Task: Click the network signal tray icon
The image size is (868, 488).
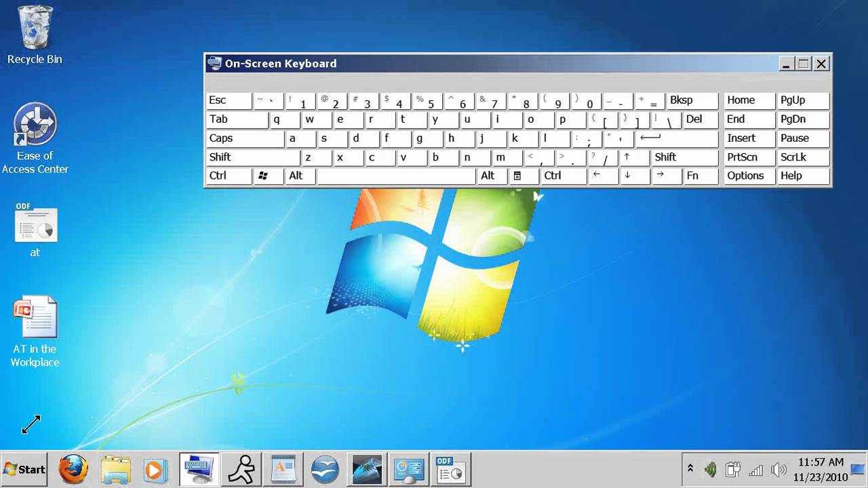Action: click(x=756, y=469)
